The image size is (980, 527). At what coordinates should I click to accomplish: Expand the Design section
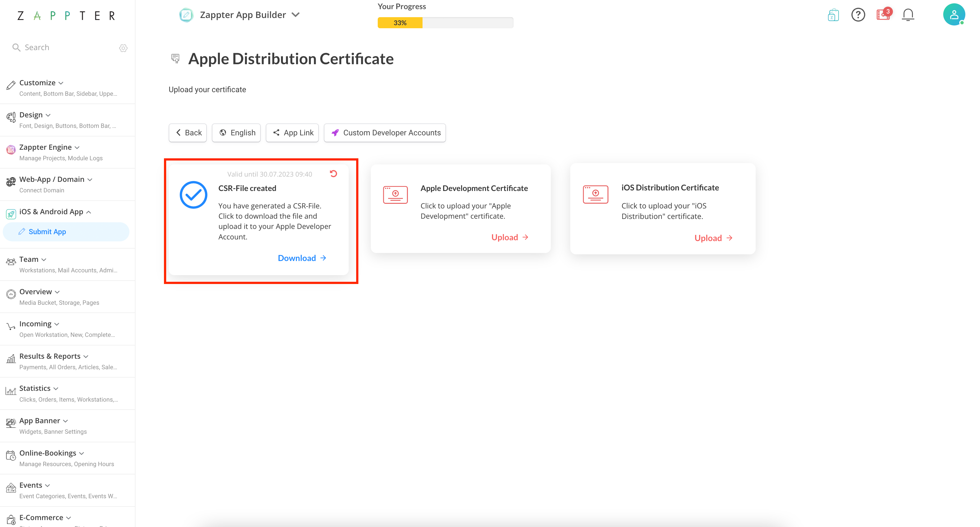(48, 115)
